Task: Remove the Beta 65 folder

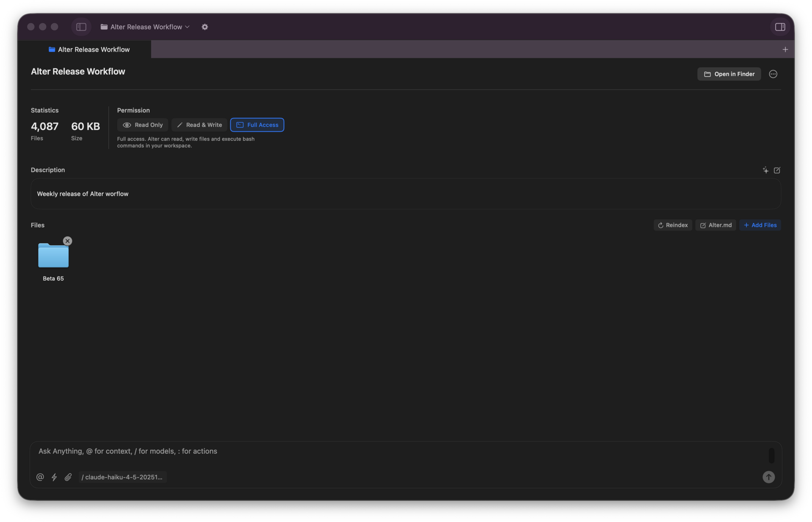Action: coord(67,241)
